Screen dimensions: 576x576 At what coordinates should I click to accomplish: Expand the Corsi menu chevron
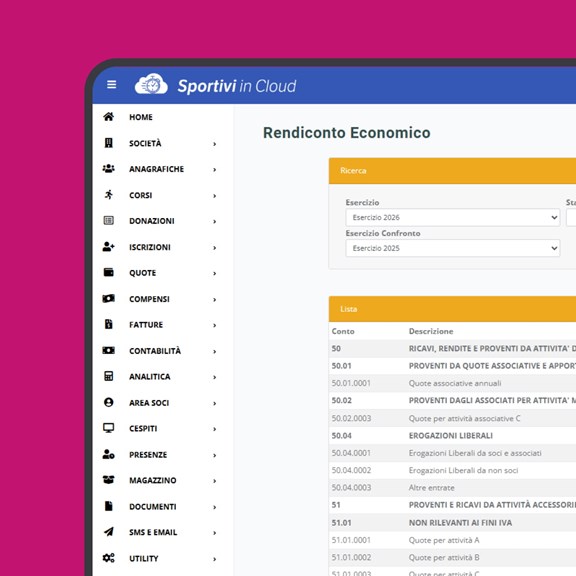click(215, 196)
